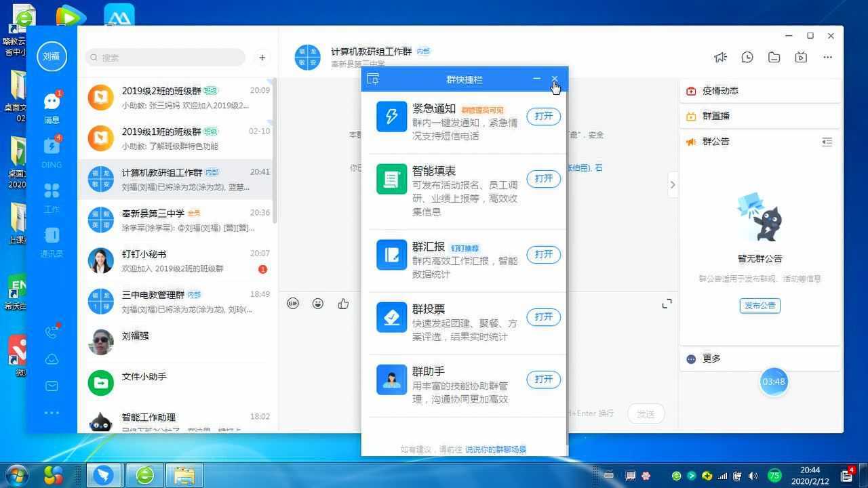Open the 工作 workbench icon

(x=52, y=192)
